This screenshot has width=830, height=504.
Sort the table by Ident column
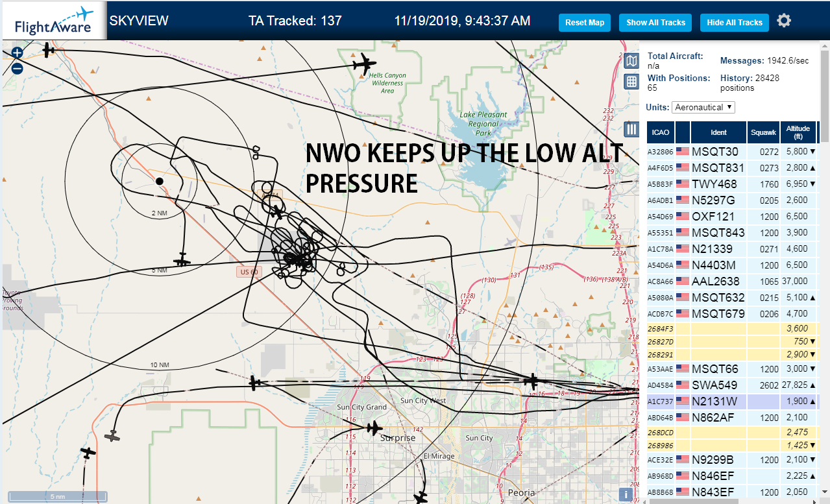click(x=719, y=132)
